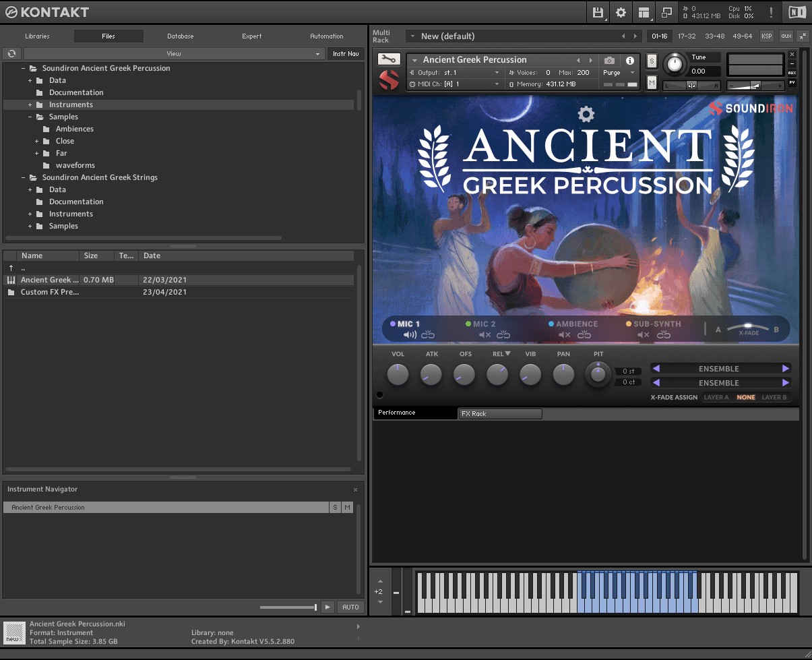Select next instrument with right arrow in instrument header
Viewport: 812px width, 660px height.
[x=591, y=60]
